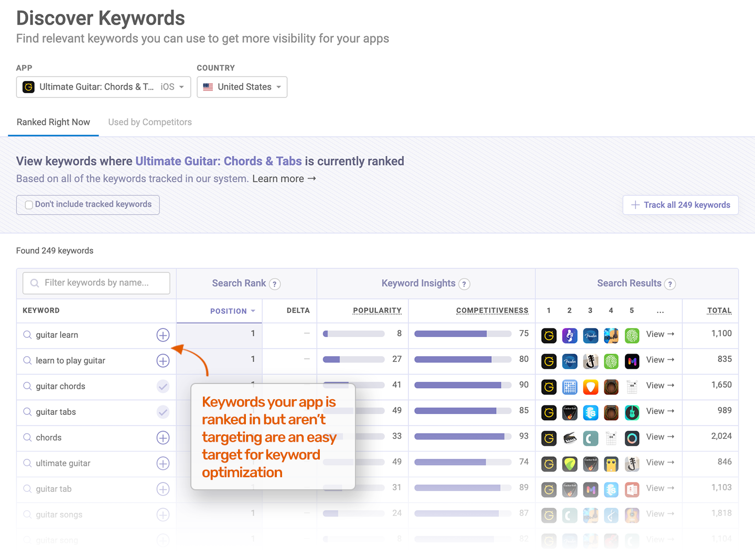Viewport: 755px width, 560px height.
Task: View search results for 'guitar chords'
Action: tap(660, 386)
